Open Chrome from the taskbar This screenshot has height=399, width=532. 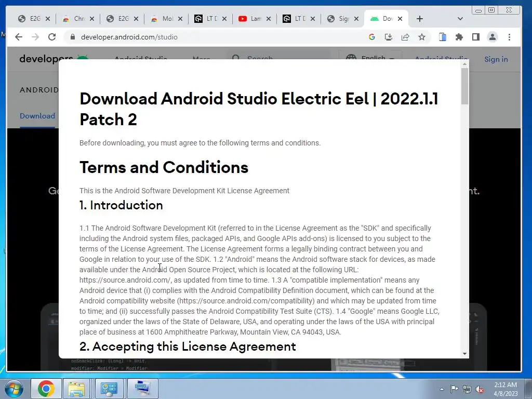point(46,389)
